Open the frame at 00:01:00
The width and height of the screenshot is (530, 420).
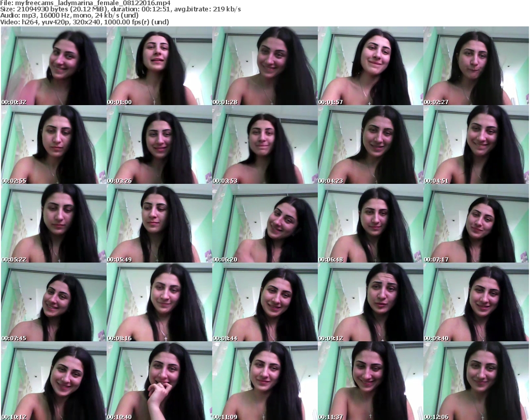159,66
